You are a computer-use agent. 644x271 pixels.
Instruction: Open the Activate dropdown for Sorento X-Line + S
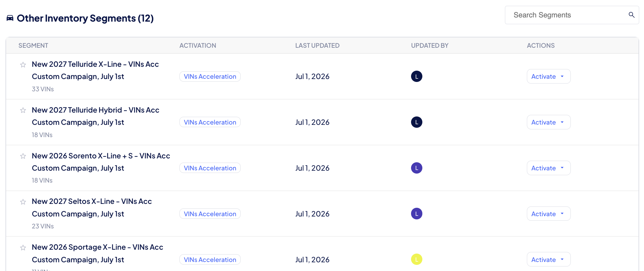pyautogui.click(x=548, y=168)
